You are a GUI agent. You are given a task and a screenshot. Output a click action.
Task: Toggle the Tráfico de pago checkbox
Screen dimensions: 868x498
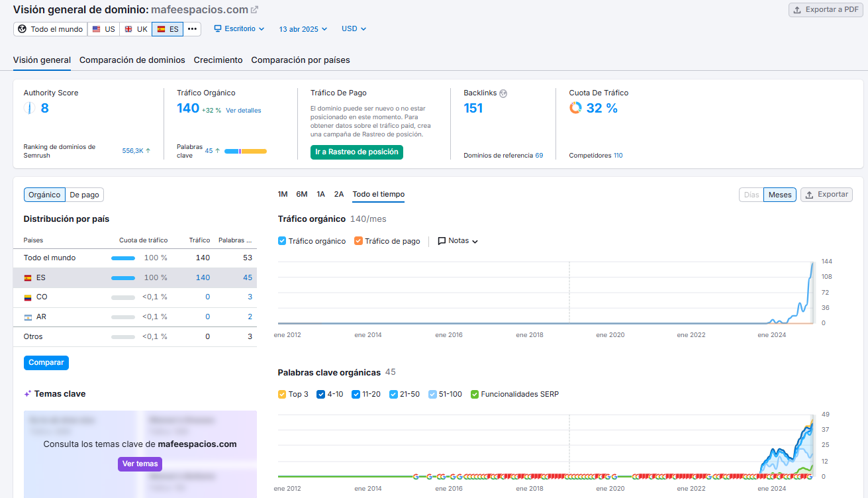click(x=358, y=241)
